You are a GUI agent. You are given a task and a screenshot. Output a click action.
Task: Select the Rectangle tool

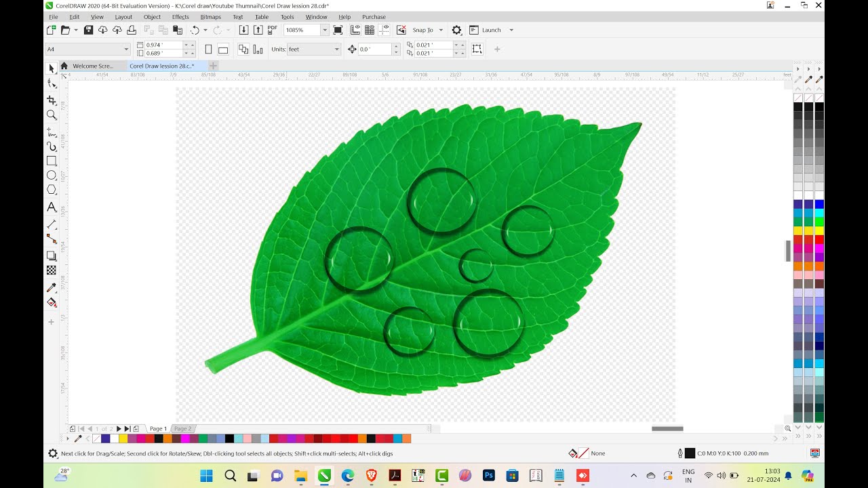(52, 161)
